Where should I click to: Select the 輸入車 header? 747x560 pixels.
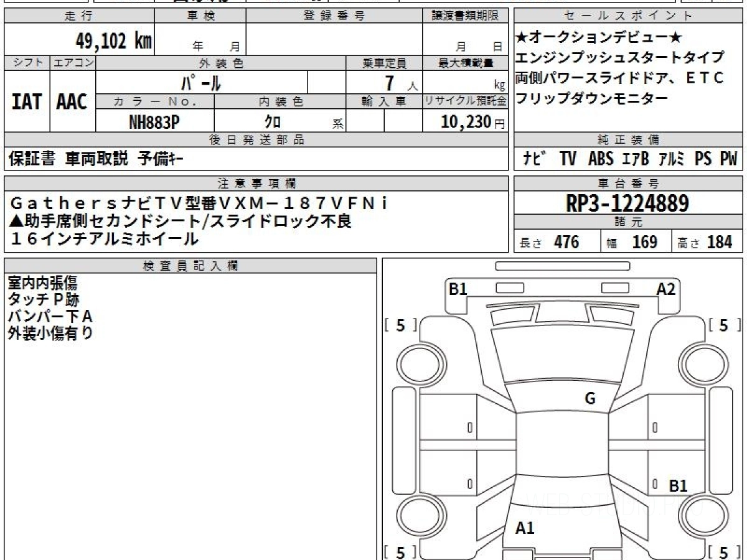click(384, 101)
